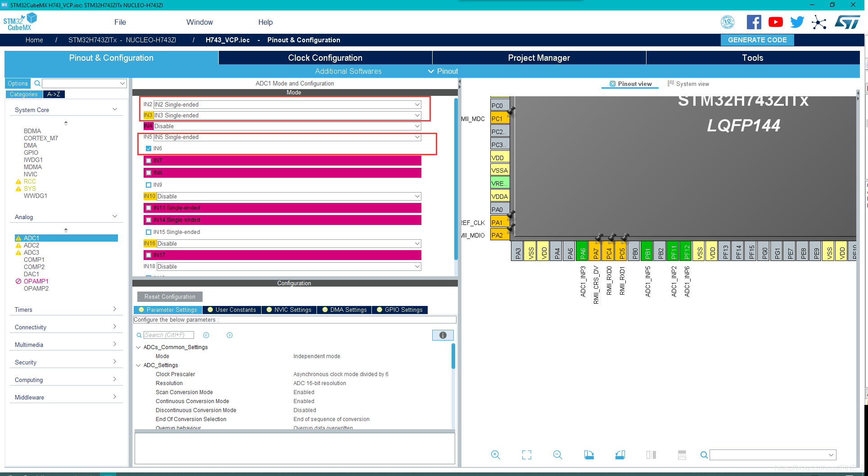Click the pin PA1 on the chip
This screenshot has height=476, width=868.
click(x=500, y=223)
